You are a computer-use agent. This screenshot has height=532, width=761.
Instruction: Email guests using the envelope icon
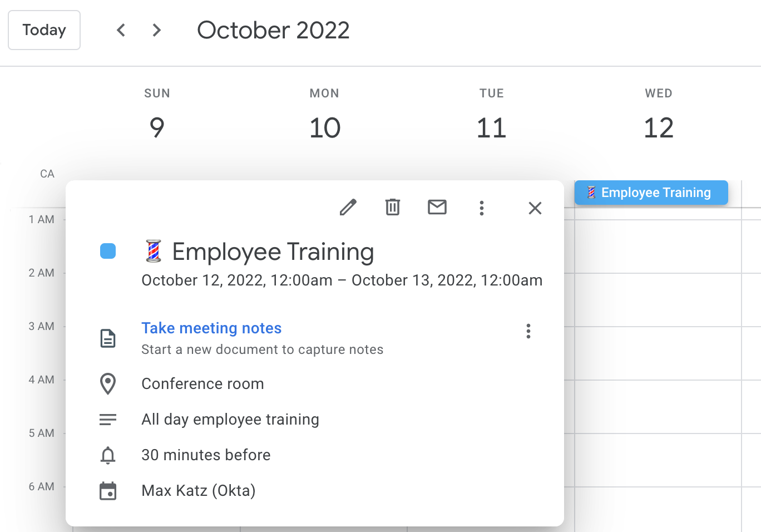point(437,208)
